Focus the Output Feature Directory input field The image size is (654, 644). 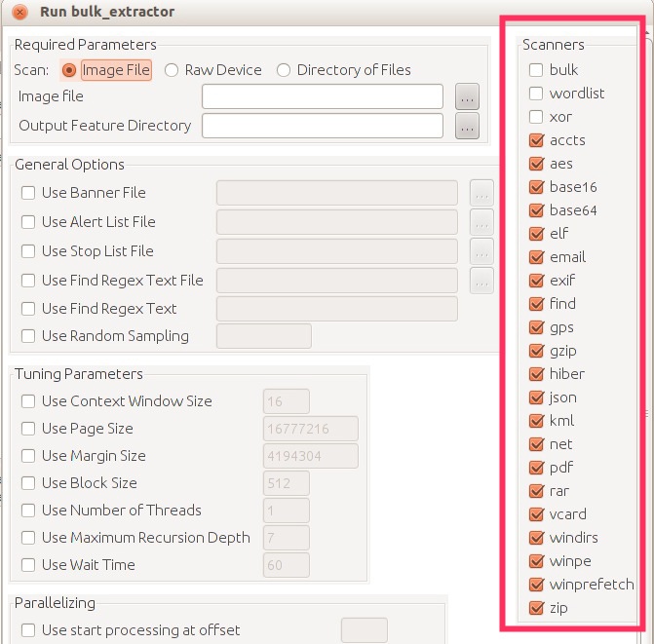pos(323,126)
